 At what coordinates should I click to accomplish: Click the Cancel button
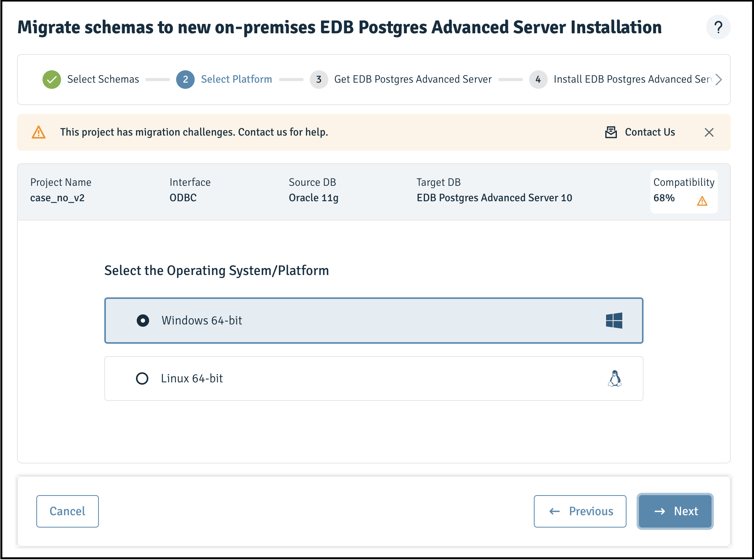68,511
